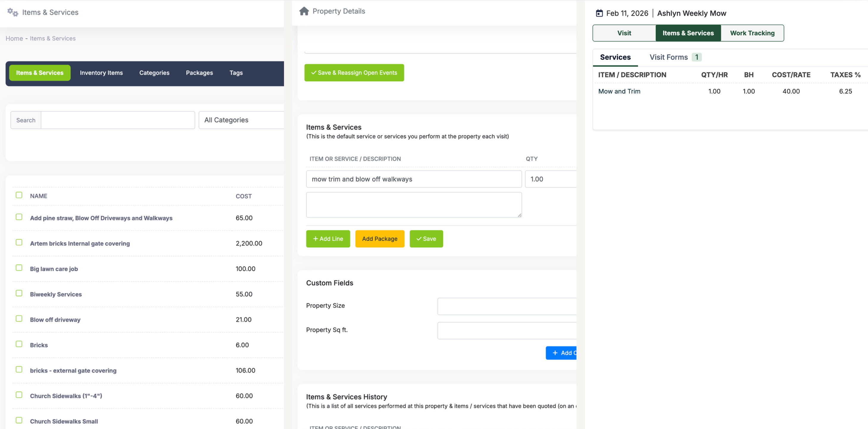Click the gear icon beside Items & Services title
This screenshot has width=868, height=429.
point(13,12)
